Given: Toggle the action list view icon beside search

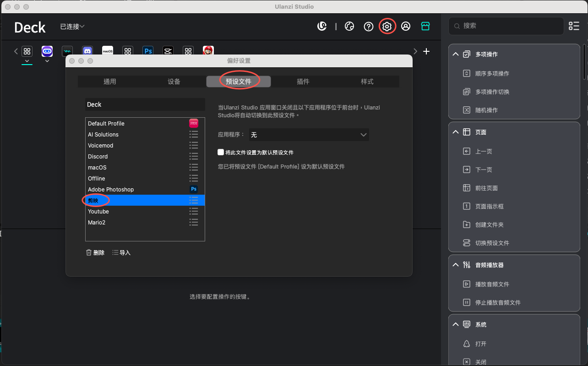Looking at the screenshot, I should click(574, 26).
